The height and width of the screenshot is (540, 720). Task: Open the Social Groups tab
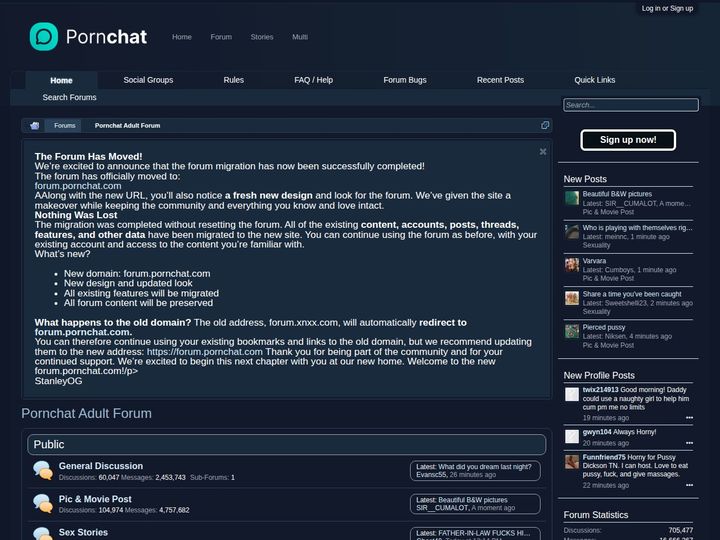coord(148,80)
